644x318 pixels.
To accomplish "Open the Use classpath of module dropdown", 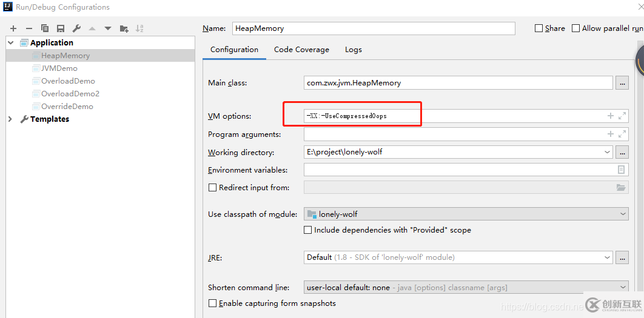I will tap(623, 214).
